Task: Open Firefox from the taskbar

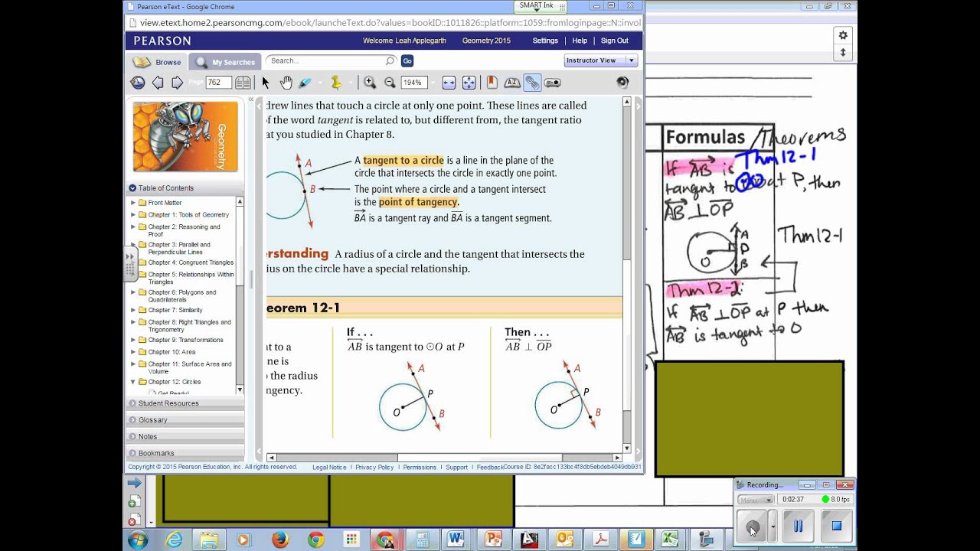Action: [279, 540]
